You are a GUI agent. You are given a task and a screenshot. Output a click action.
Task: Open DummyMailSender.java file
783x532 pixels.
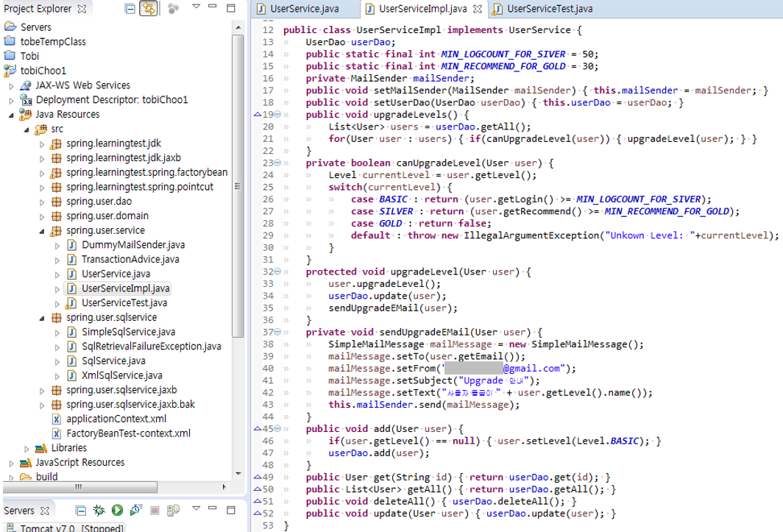[x=132, y=245]
